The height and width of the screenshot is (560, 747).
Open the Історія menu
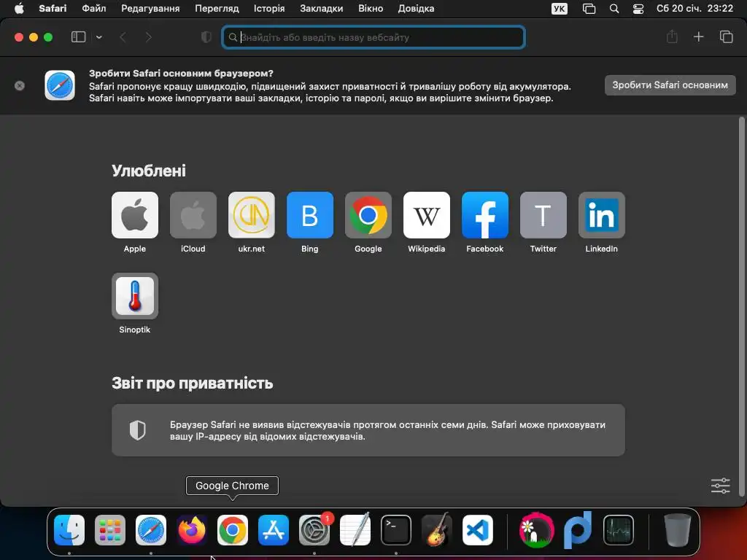click(x=269, y=8)
